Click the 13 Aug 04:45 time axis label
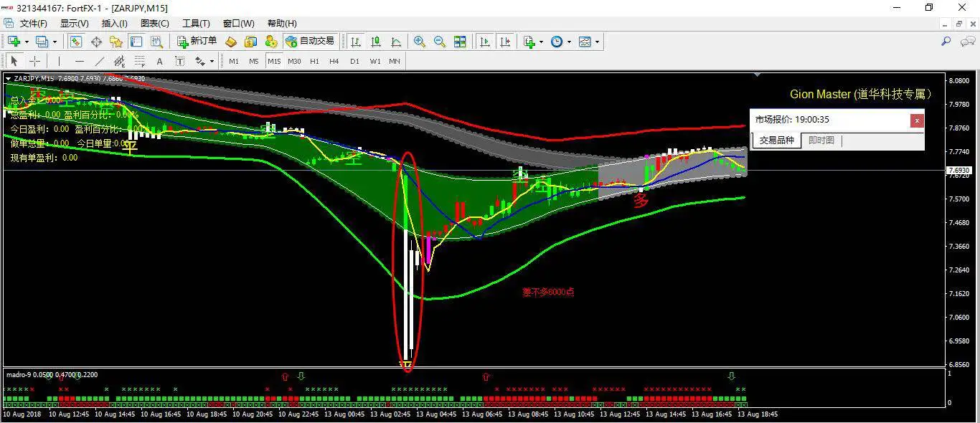Screen dimensions: 980x423 [x=436, y=414]
